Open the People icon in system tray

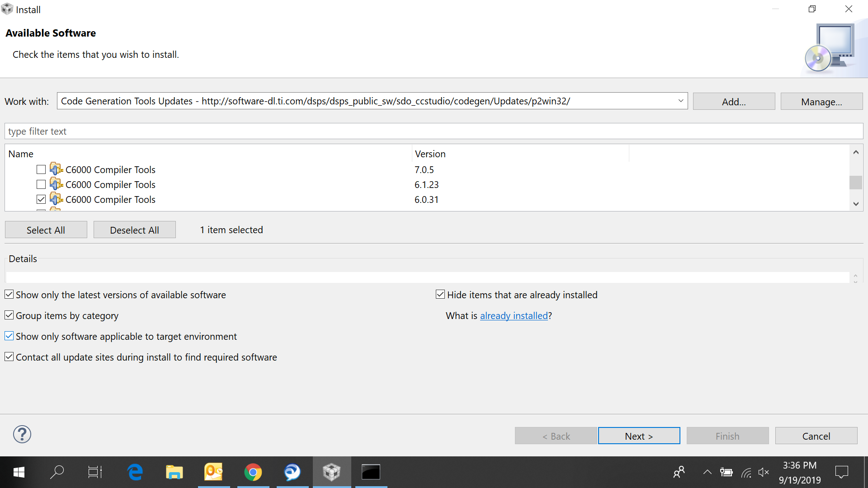(x=679, y=473)
